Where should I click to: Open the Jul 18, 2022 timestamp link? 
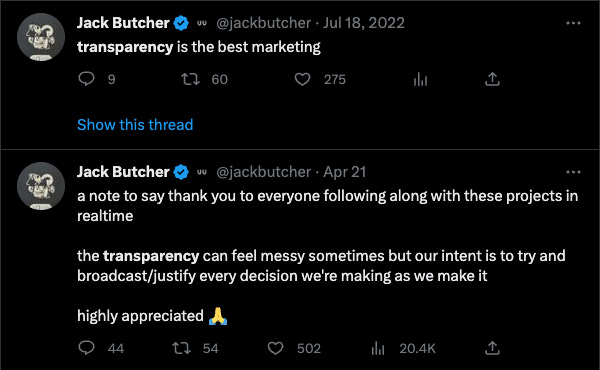(x=364, y=23)
